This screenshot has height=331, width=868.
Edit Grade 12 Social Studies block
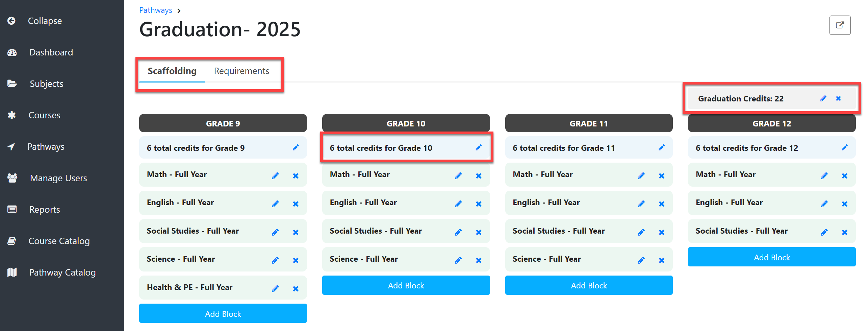coord(824,232)
